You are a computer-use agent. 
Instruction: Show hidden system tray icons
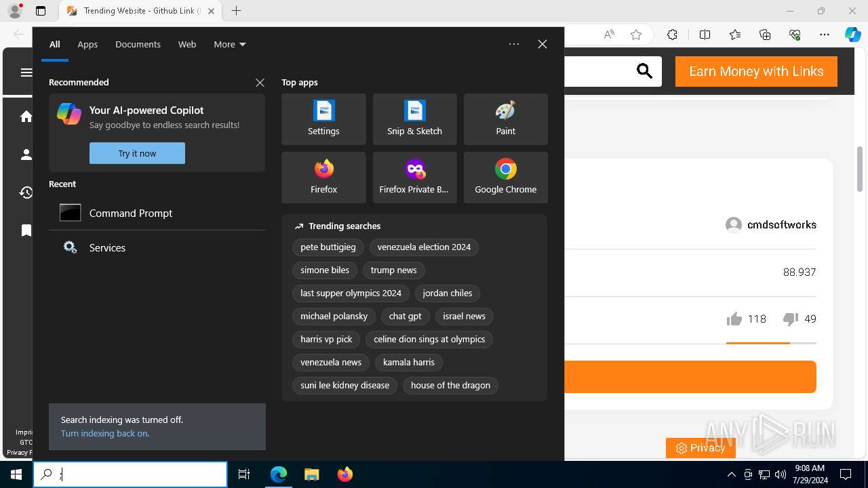tap(732, 474)
